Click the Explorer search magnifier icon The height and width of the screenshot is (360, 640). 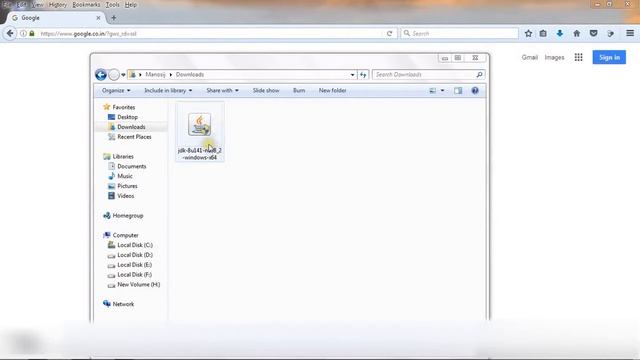(479, 75)
